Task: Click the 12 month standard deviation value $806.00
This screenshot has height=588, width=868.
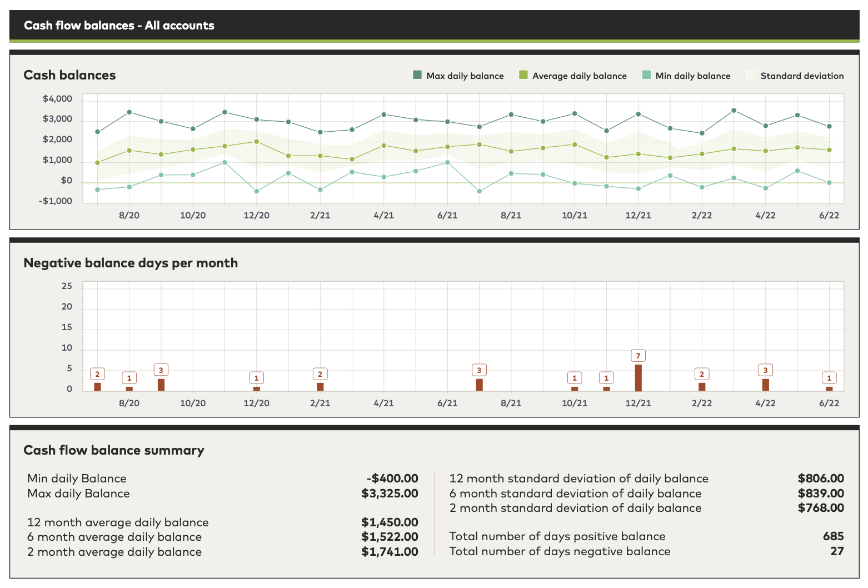Action: click(x=820, y=479)
